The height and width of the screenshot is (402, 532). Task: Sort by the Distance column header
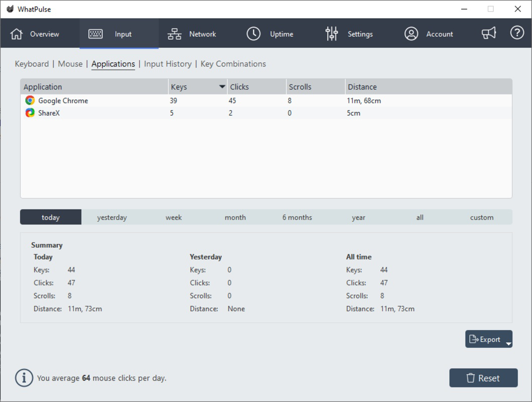point(428,87)
